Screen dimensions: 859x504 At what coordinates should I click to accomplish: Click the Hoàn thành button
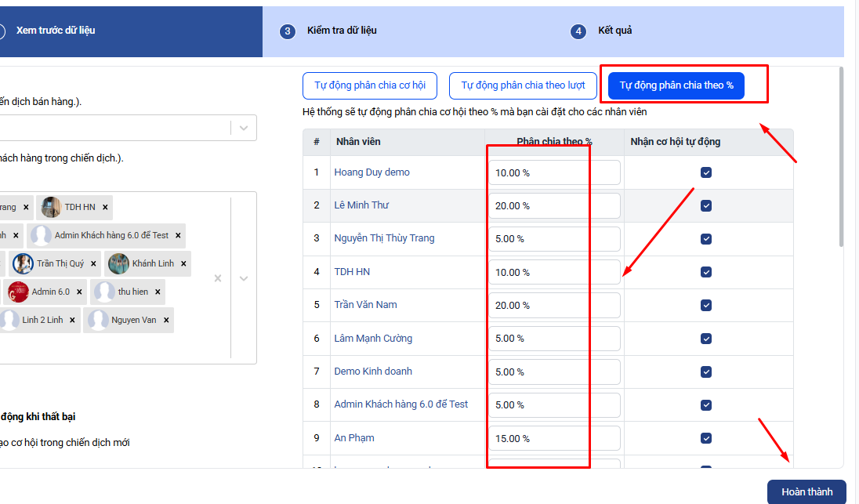pos(806,492)
